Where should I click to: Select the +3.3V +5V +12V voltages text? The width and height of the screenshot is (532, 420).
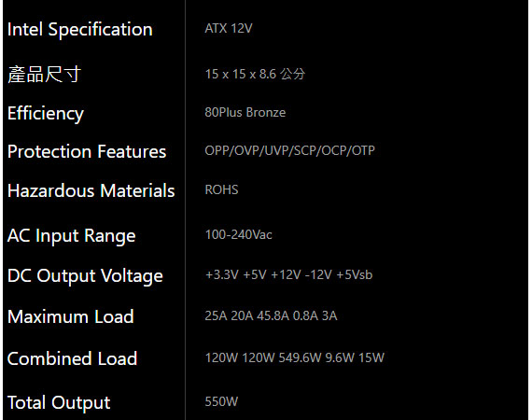tap(253, 274)
